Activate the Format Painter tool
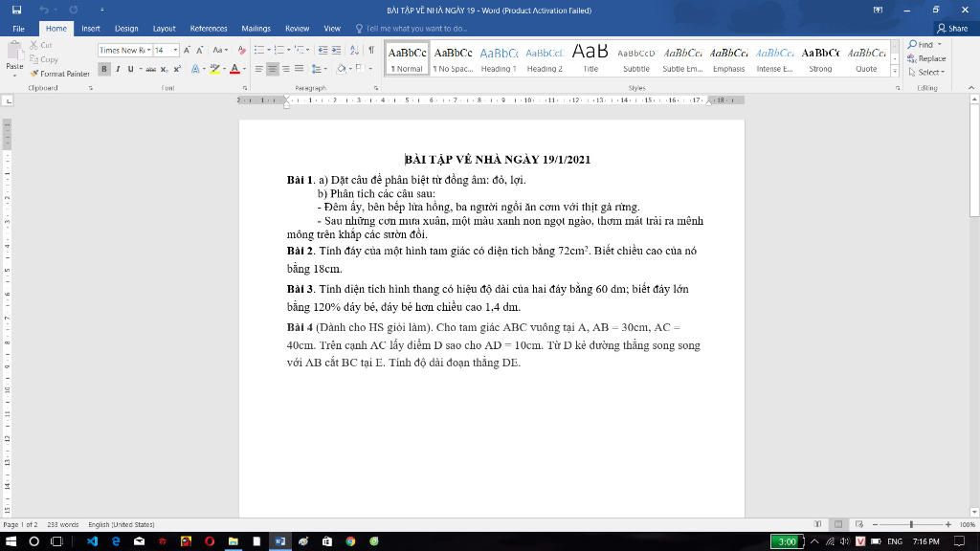Viewport: 980px width, 551px height. coord(60,74)
